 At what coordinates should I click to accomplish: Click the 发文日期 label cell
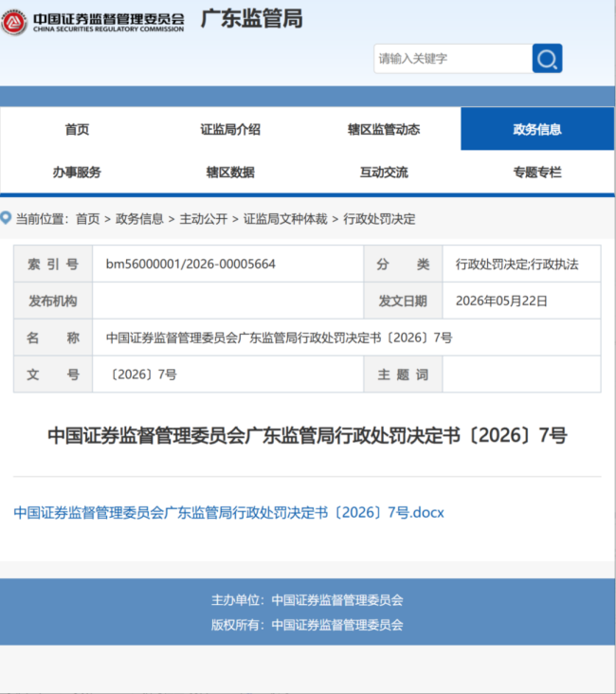[x=403, y=301]
